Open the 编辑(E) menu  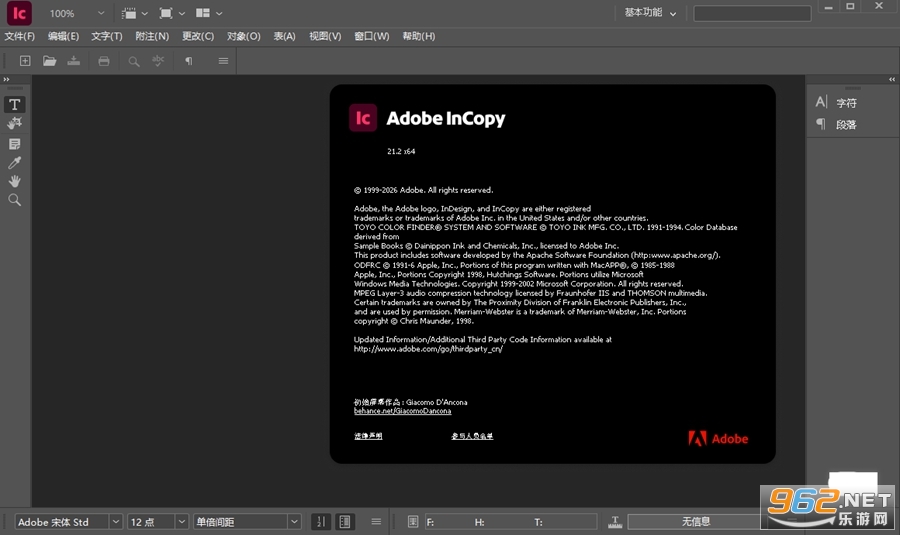(63, 36)
